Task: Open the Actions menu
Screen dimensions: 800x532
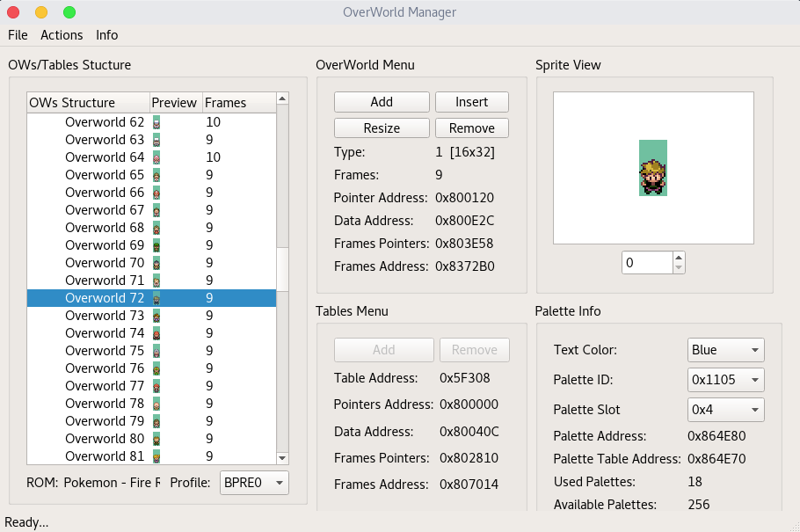Action: pyautogui.click(x=62, y=34)
